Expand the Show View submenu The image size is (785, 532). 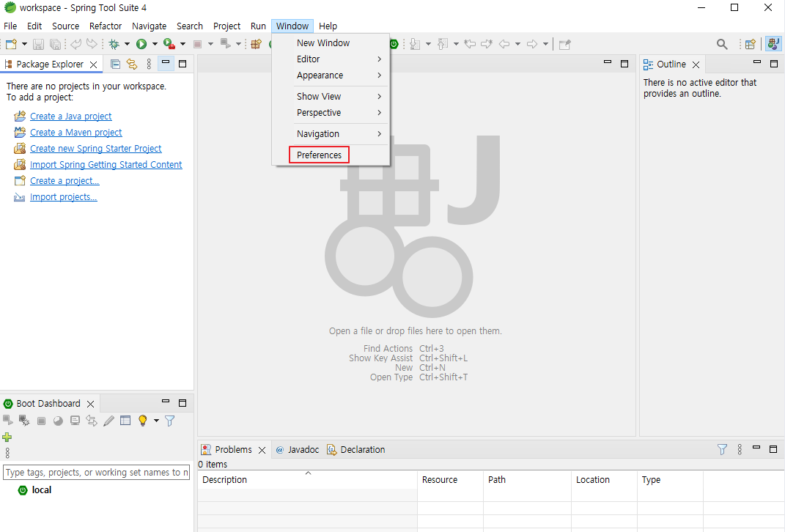click(331, 96)
